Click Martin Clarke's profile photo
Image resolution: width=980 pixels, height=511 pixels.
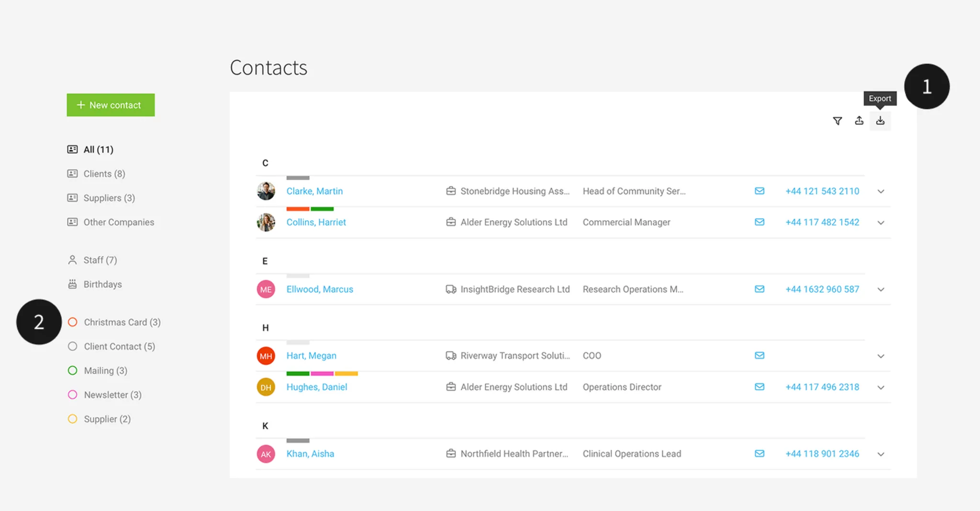pos(266,191)
